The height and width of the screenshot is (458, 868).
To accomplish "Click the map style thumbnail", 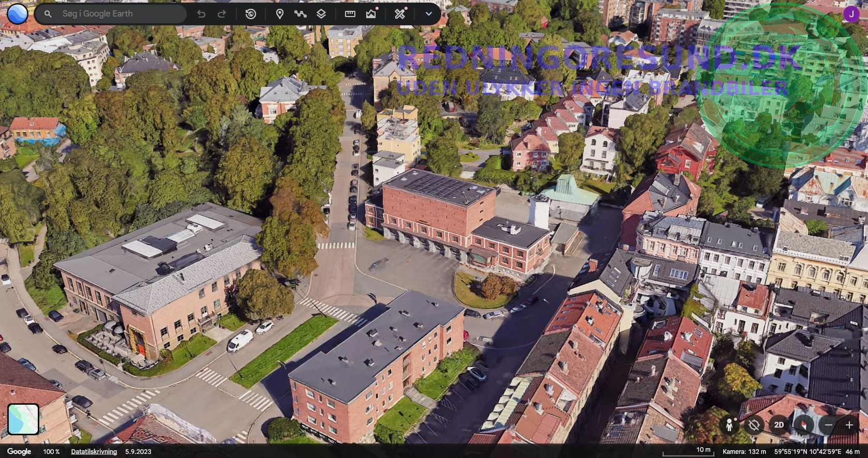I will tap(23, 419).
